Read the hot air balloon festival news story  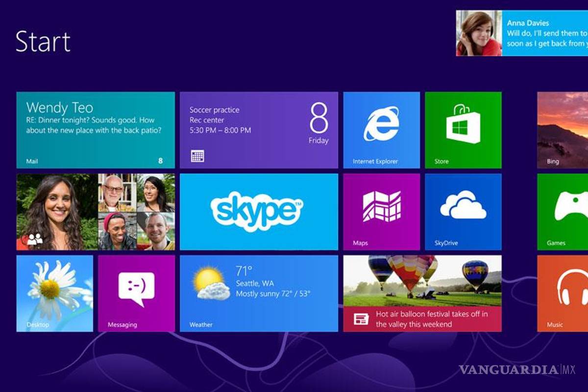click(x=424, y=294)
